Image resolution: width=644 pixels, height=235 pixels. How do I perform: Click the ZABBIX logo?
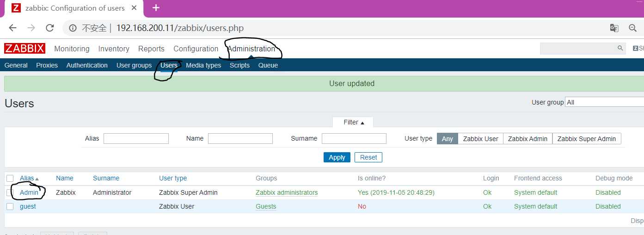click(25, 49)
